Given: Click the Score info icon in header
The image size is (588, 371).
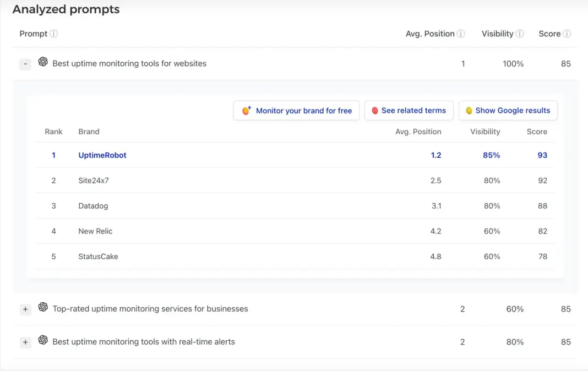Looking at the screenshot, I should tap(567, 34).
